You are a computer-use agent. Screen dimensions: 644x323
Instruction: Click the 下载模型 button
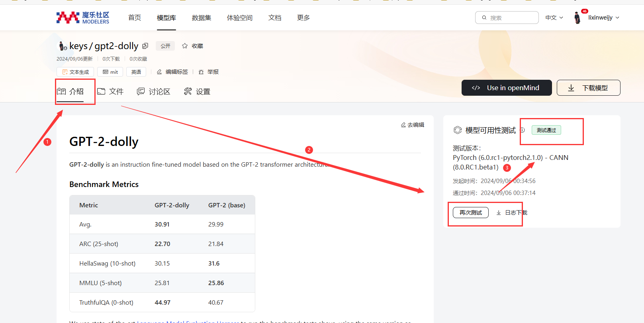(x=588, y=88)
